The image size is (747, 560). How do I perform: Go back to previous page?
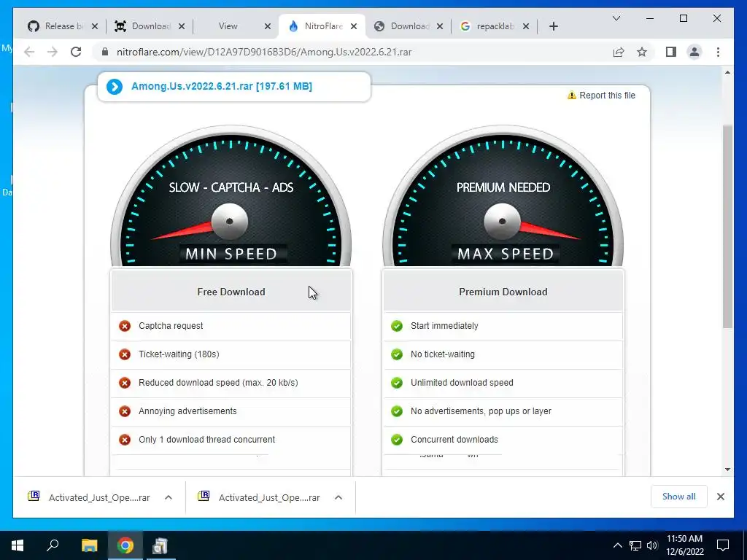click(29, 52)
